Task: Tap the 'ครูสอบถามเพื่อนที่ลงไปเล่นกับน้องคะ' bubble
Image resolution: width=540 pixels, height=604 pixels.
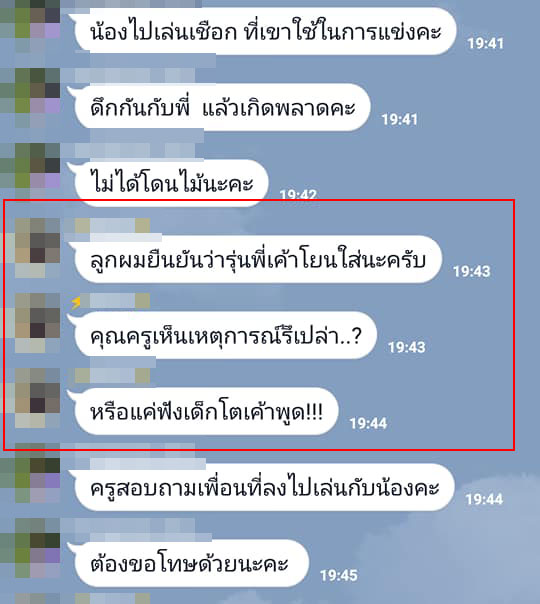Action: point(262,487)
